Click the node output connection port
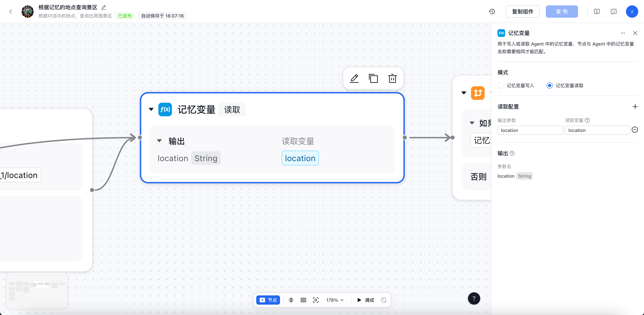The image size is (644, 315). click(x=404, y=138)
